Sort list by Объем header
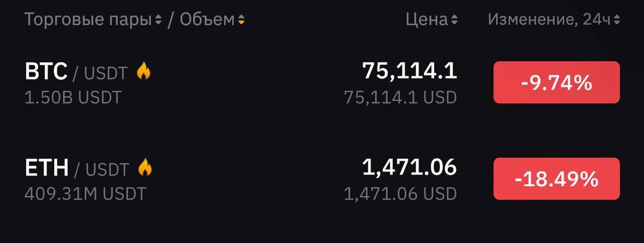644x243 pixels. (x=207, y=20)
